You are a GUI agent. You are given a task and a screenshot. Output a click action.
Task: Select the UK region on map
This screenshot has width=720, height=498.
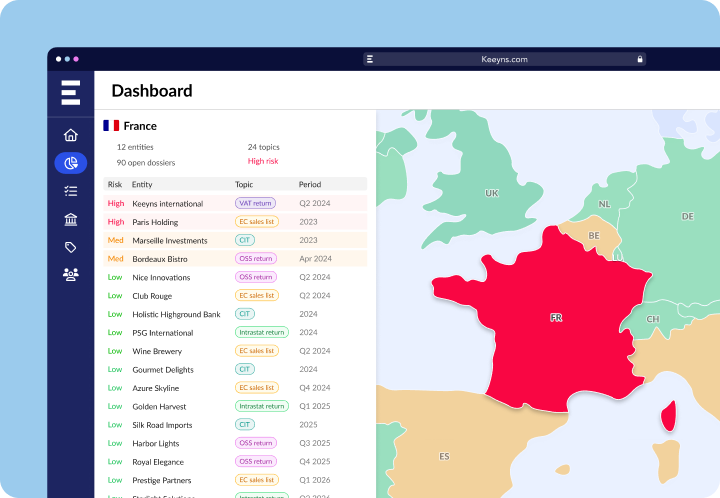click(491, 192)
